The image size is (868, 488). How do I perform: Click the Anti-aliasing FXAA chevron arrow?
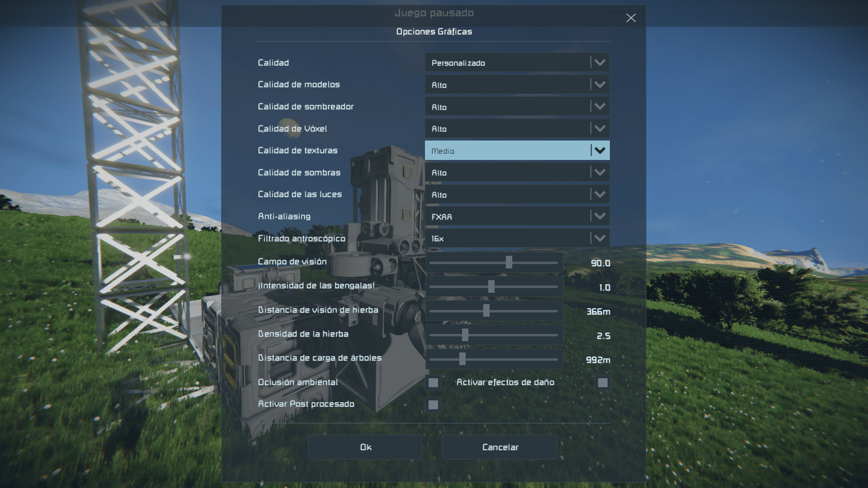(599, 216)
